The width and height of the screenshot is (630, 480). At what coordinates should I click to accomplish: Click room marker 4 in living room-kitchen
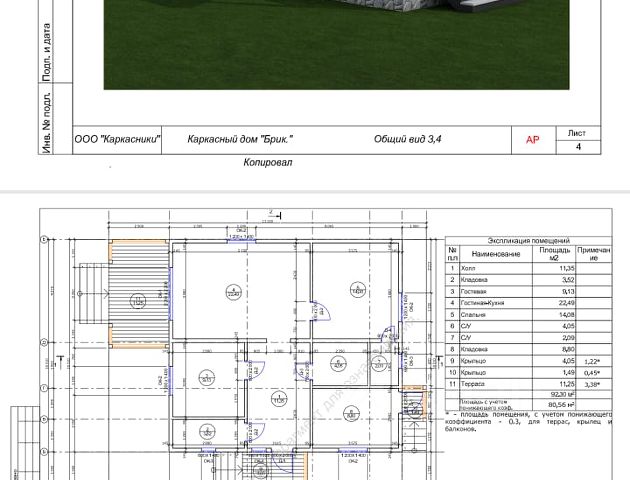[233, 292]
